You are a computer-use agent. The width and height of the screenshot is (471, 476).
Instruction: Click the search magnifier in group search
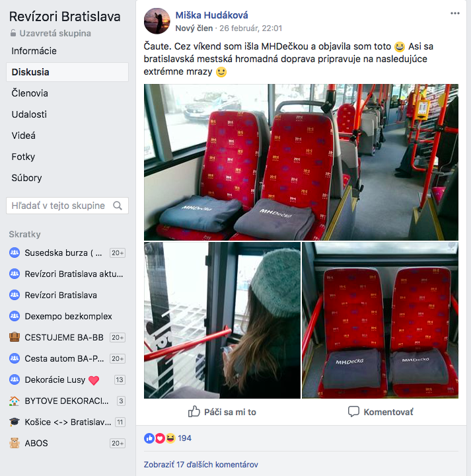pyautogui.click(x=118, y=206)
